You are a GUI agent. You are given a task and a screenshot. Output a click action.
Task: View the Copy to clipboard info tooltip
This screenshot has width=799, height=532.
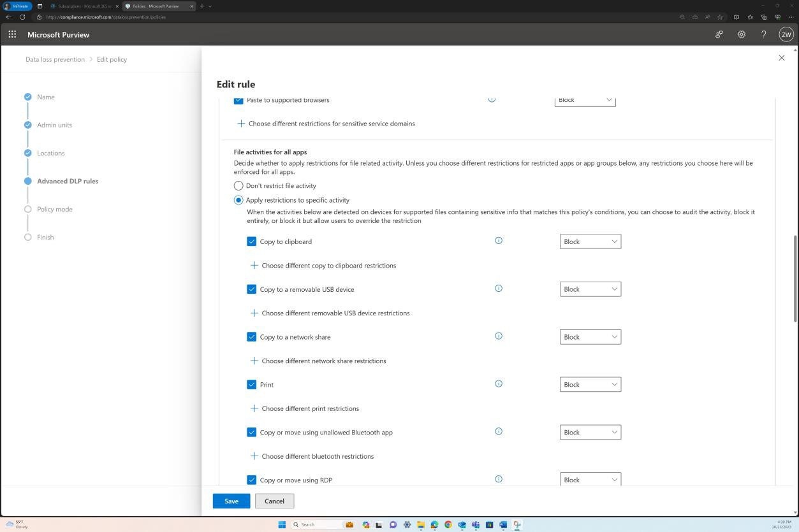click(x=498, y=240)
